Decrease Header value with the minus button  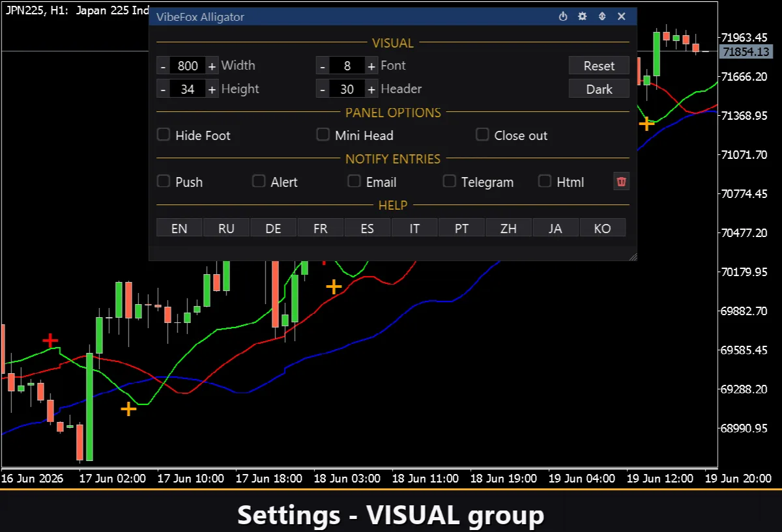(x=323, y=89)
